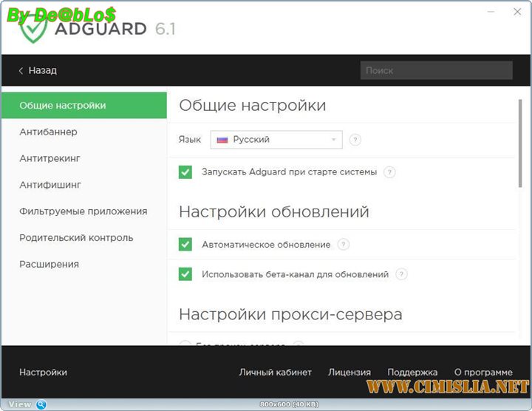Select Общие настройки in sidebar
This screenshot has width=532, height=411.
click(x=84, y=105)
